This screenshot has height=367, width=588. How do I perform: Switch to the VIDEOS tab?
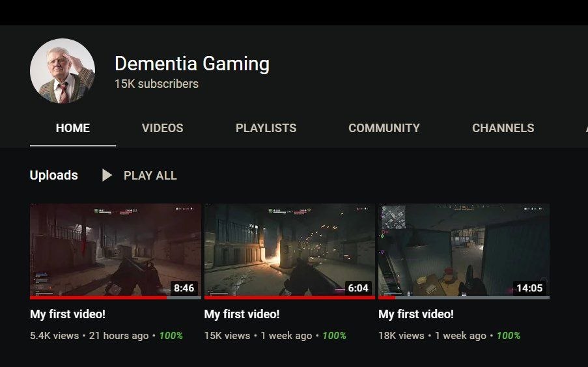click(162, 128)
